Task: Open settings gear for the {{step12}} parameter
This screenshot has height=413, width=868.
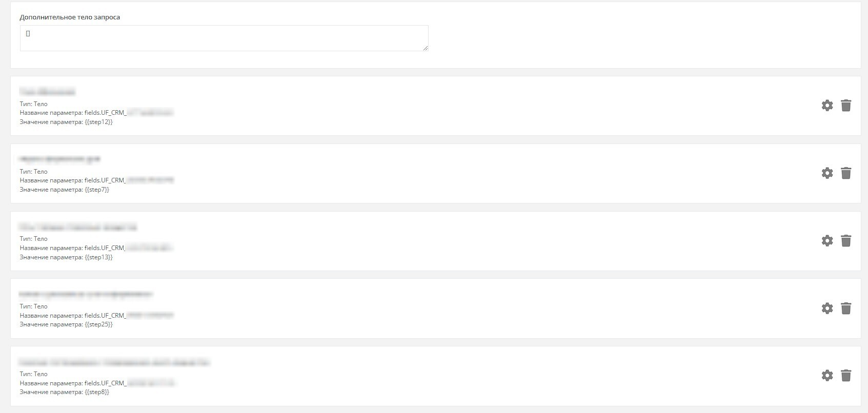Action: [827, 106]
